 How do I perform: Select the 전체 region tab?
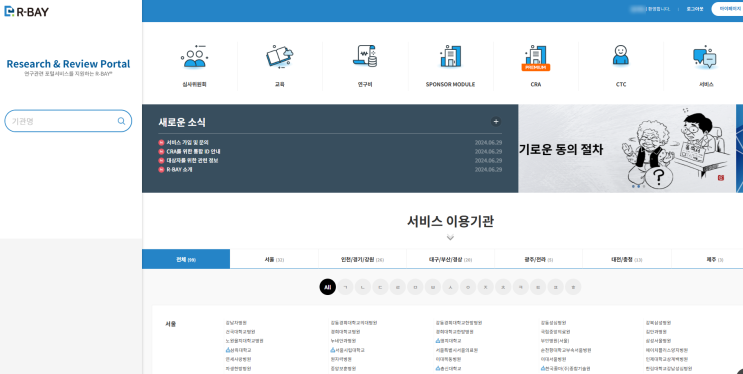(186, 259)
